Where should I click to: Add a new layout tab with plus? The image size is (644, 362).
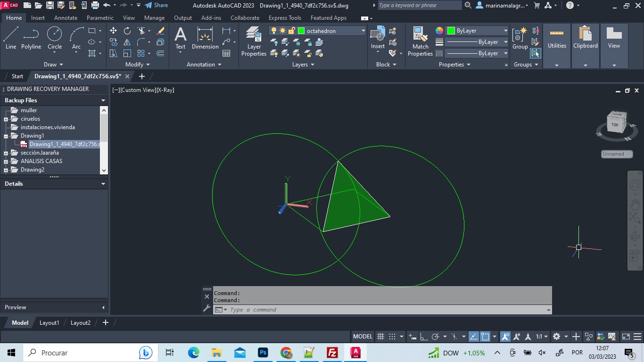(105, 323)
